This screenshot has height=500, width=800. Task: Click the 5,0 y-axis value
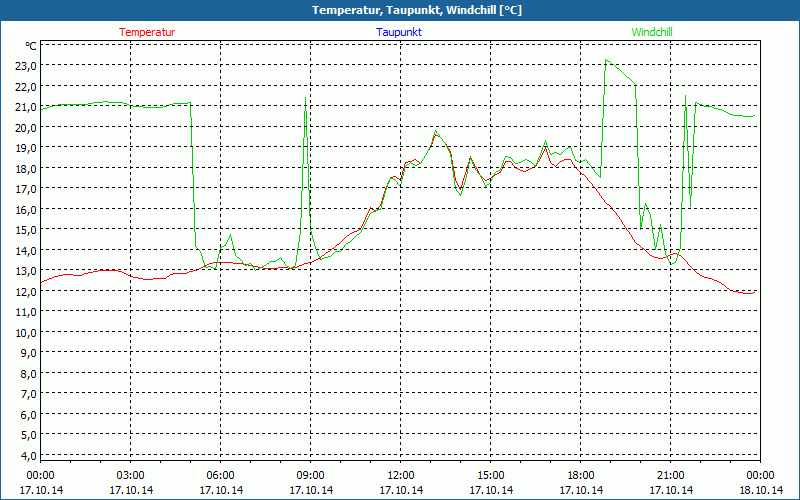(29, 435)
